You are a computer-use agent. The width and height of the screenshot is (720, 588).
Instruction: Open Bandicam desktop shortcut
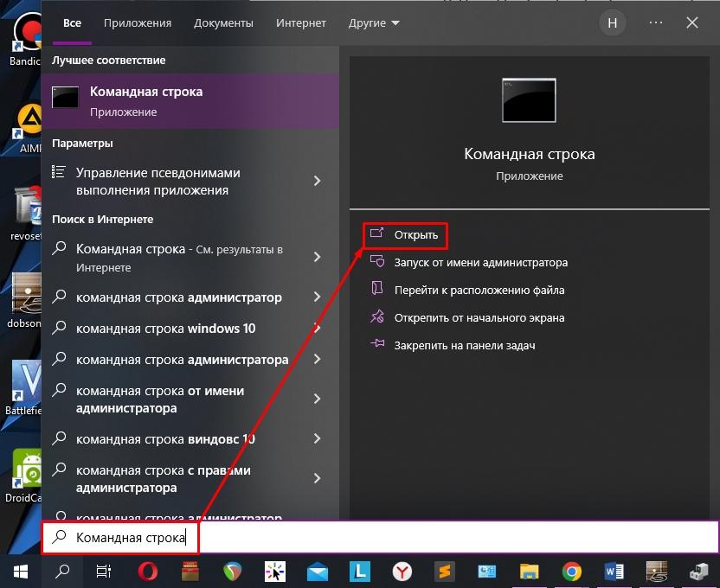pos(24,39)
